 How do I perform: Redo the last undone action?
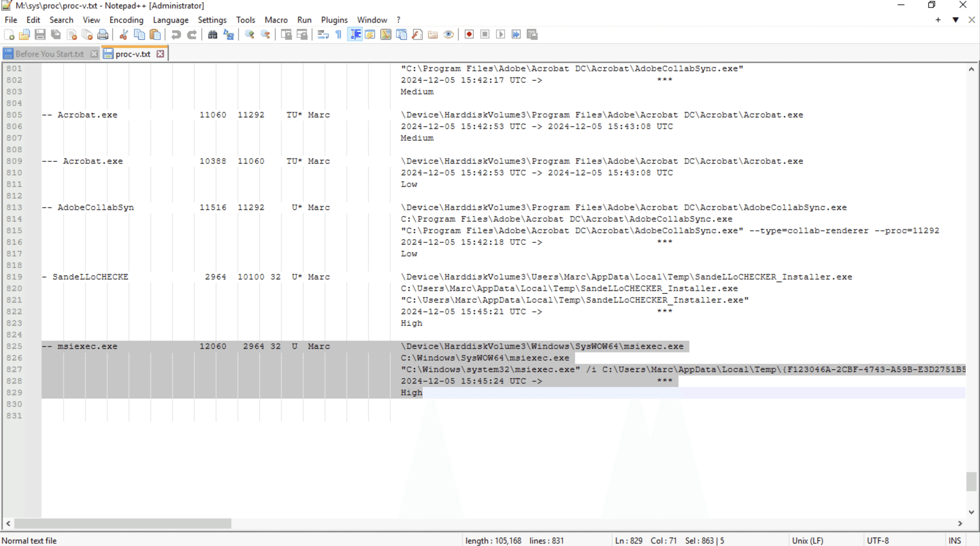(192, 35)
